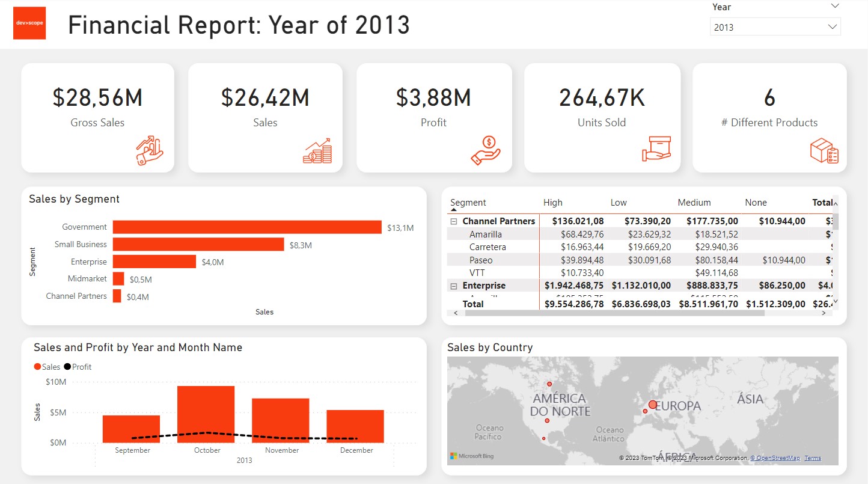868x484 pixels.
Task: Click the Terms link on the map
Action: 813,458
